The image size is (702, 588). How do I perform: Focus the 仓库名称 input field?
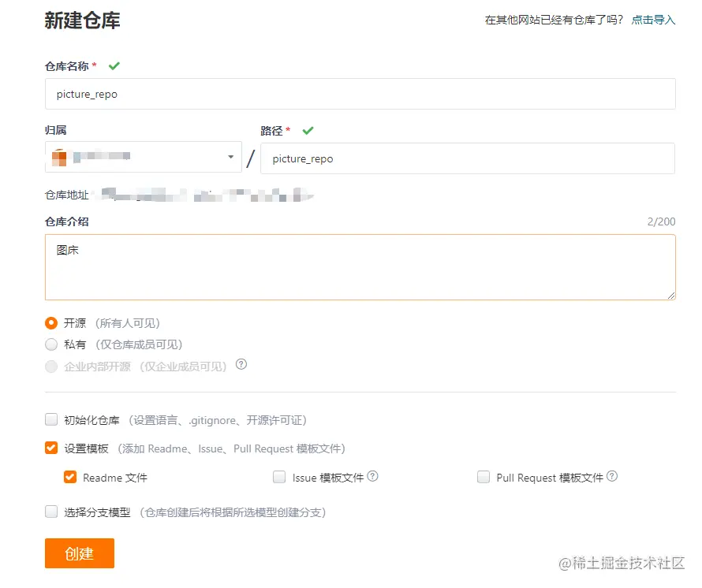pos(360,94)
